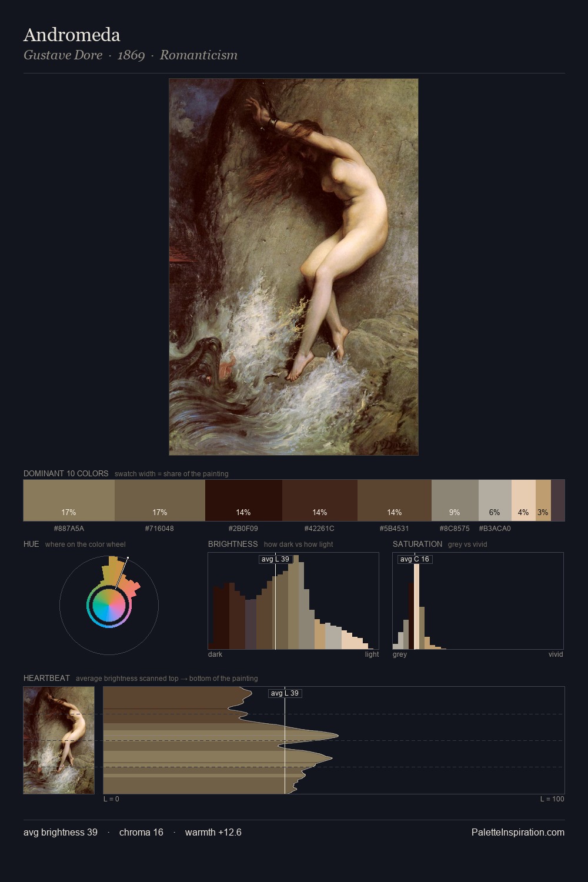Select the tan 3% swatch
This screenshot has width=588, height=882.
coord(543,500)
